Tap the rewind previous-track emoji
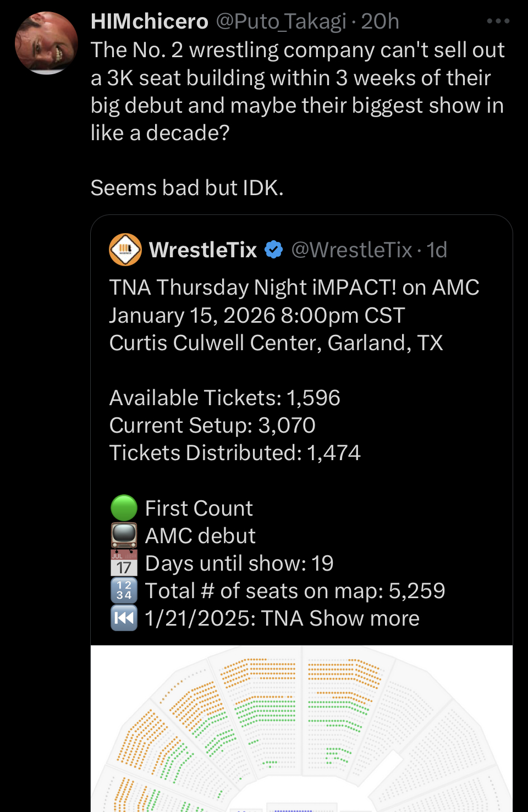Viewport: 528px width, 812px height. (x=124, y=618)
